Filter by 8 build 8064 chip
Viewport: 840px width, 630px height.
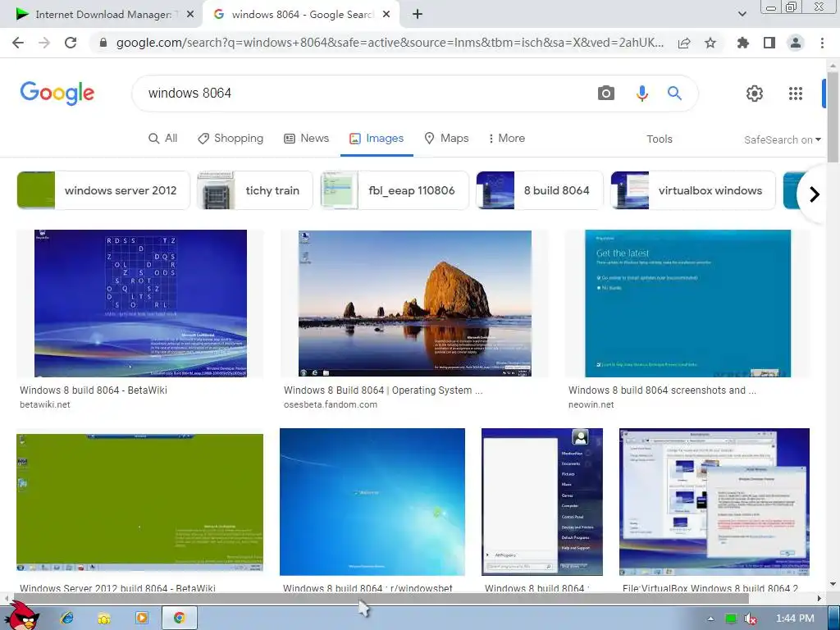coord(540,190)
